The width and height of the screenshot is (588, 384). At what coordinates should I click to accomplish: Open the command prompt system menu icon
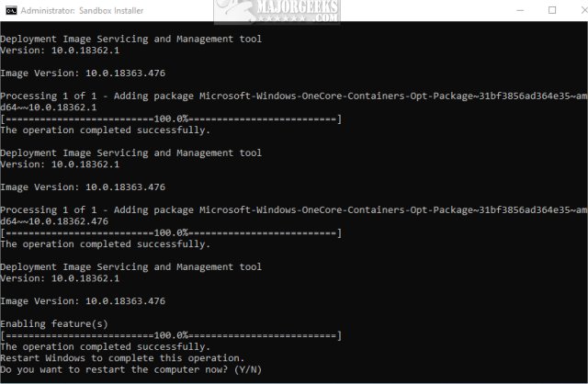[x=10, y=10]
